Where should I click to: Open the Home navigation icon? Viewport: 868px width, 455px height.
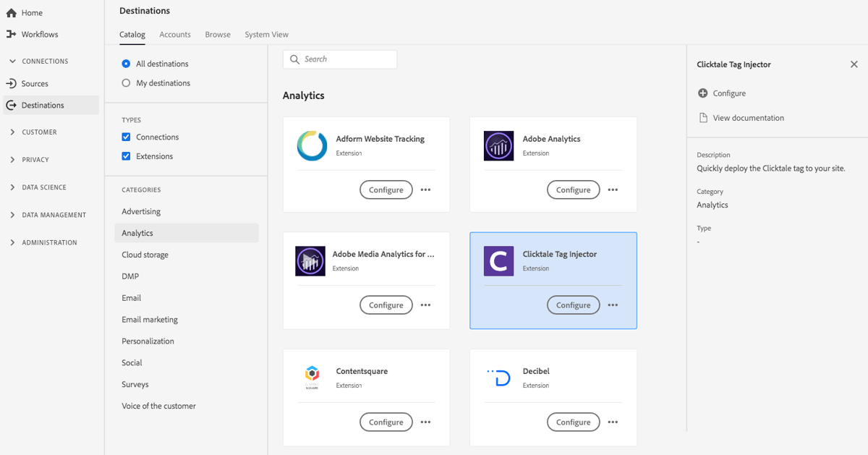point(10,12)
